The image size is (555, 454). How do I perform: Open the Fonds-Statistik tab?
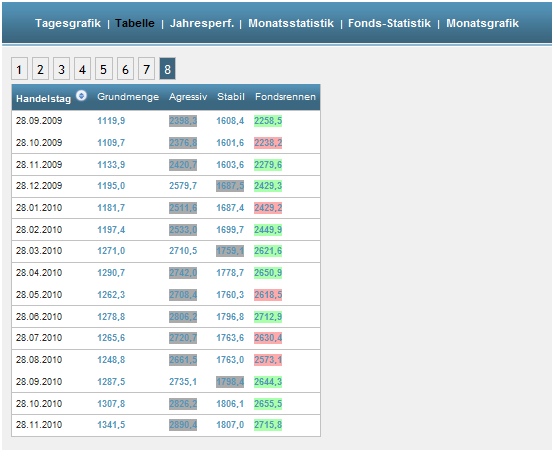pyautogui.click(x=389, y=23)
